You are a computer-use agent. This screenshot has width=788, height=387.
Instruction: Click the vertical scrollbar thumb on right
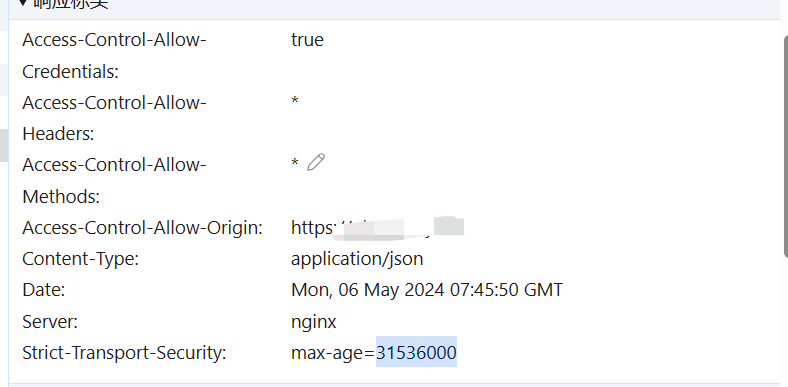point(785,147)
